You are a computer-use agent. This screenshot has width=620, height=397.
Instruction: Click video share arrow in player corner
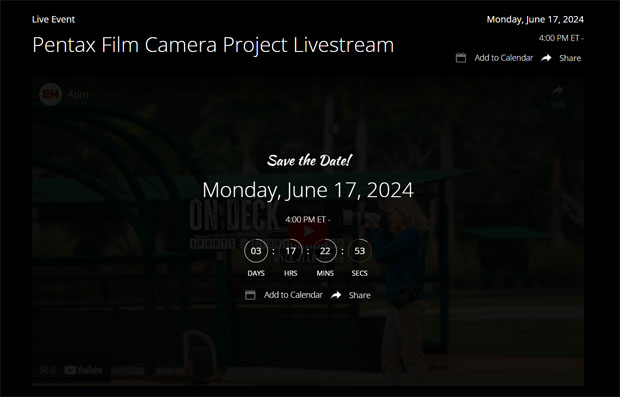[558, 91]
